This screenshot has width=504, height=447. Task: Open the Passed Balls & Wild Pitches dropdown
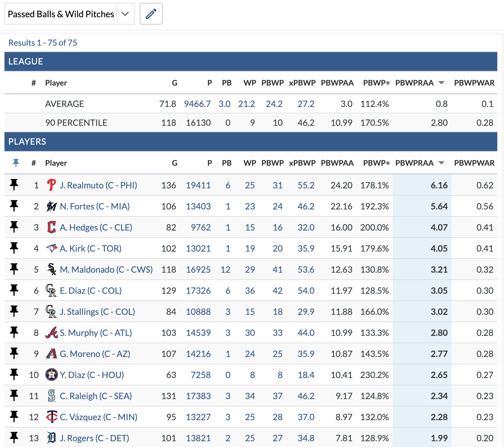[x=125, y=14]
